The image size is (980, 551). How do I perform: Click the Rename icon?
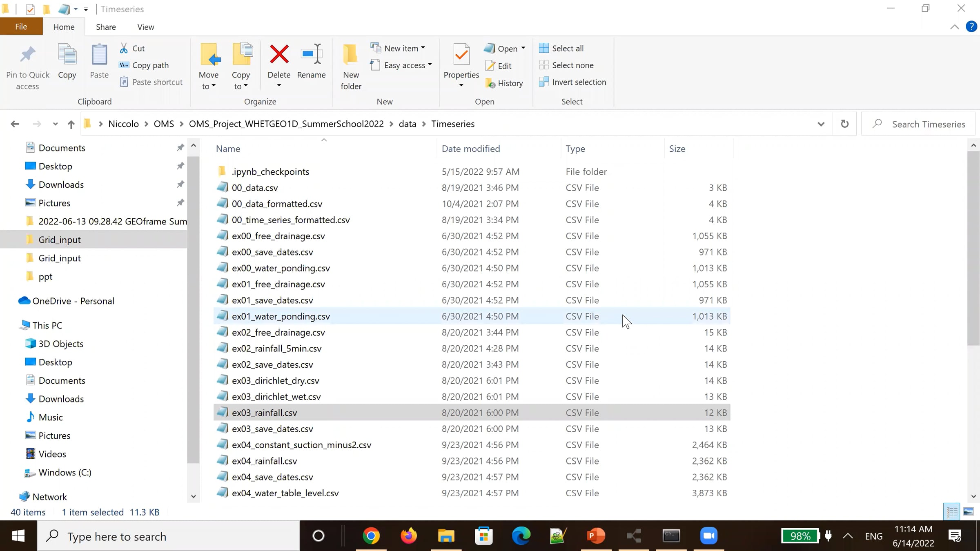click(311, 54)
